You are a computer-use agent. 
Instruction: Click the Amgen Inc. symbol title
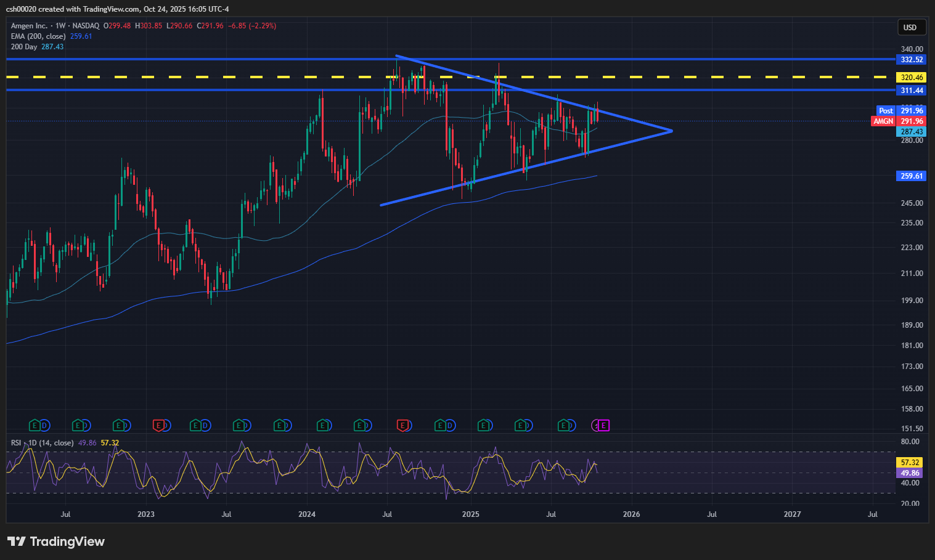coord(29,26)
